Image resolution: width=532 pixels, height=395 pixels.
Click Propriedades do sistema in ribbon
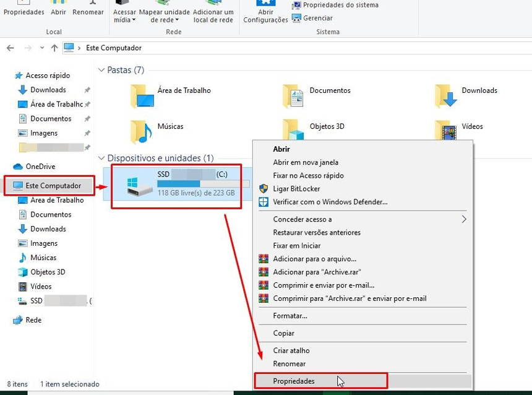point(340,5)
